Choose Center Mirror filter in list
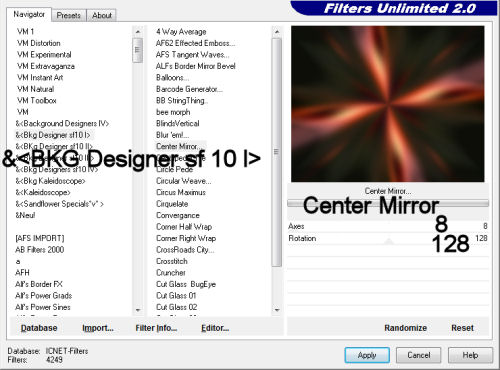500x370 pixels. [x=178, y=146]
